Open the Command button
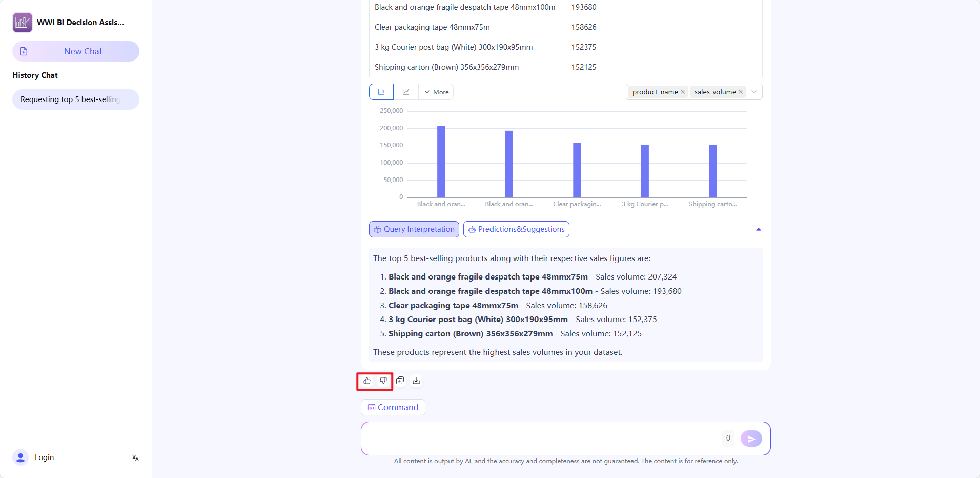This screenshot has width=980, height=478. 393,407
